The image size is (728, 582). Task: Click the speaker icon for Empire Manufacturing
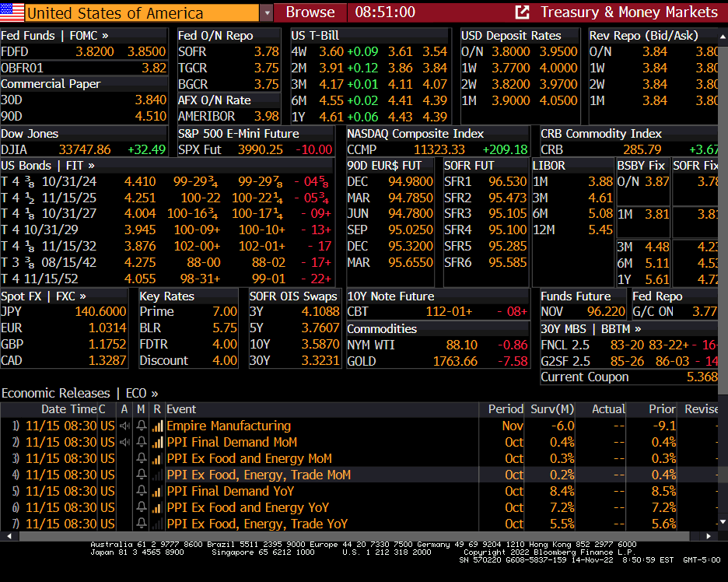[x=124, y=426]
